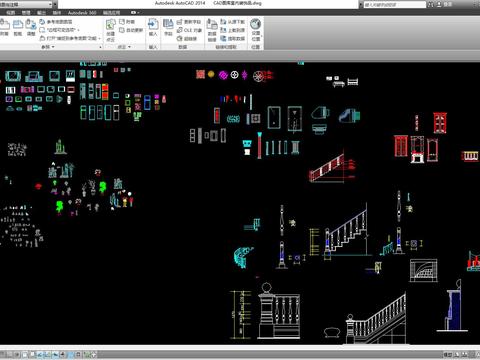
Task: Switch to the Output (输出) ribbon tab
Action: coord(41,13)
